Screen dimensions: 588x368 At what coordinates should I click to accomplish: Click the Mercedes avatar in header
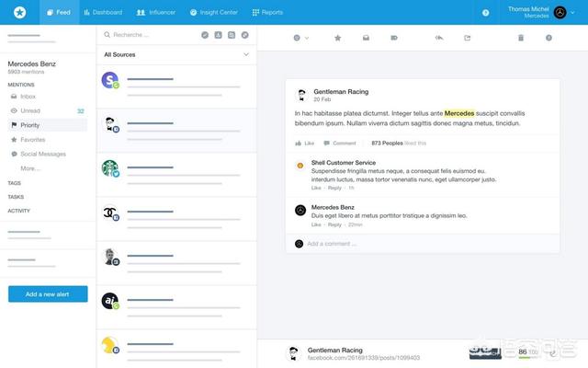[560, 12]
